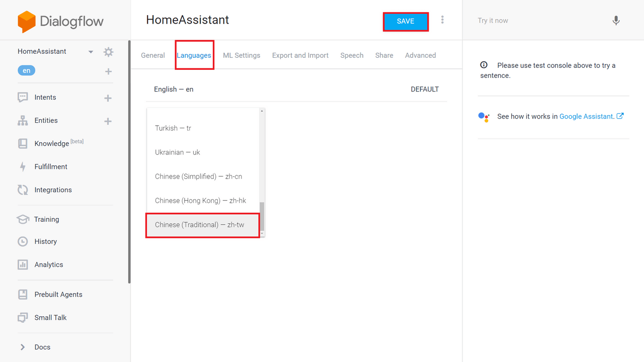Go to Intents in the sidebar

click(45, 98)
